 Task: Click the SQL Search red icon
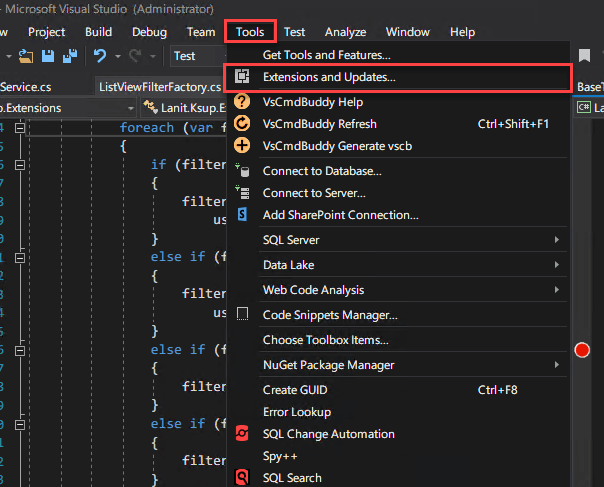[241, 478]
